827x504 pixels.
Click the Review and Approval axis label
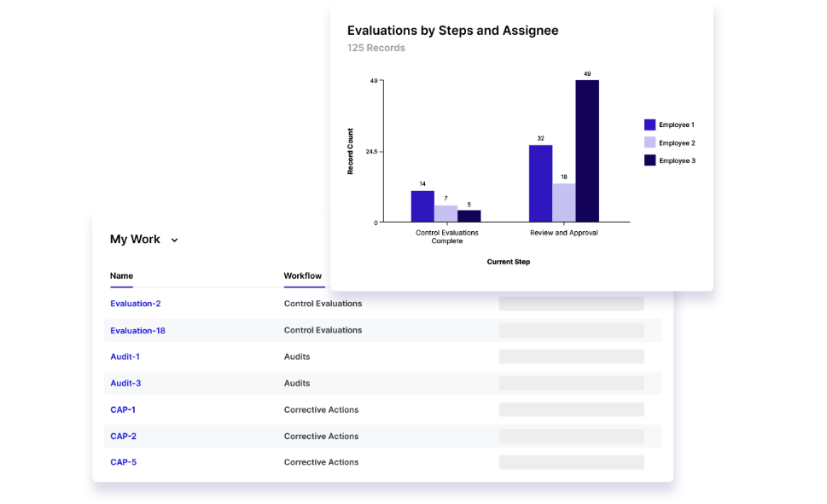click(x=563, y=233)
